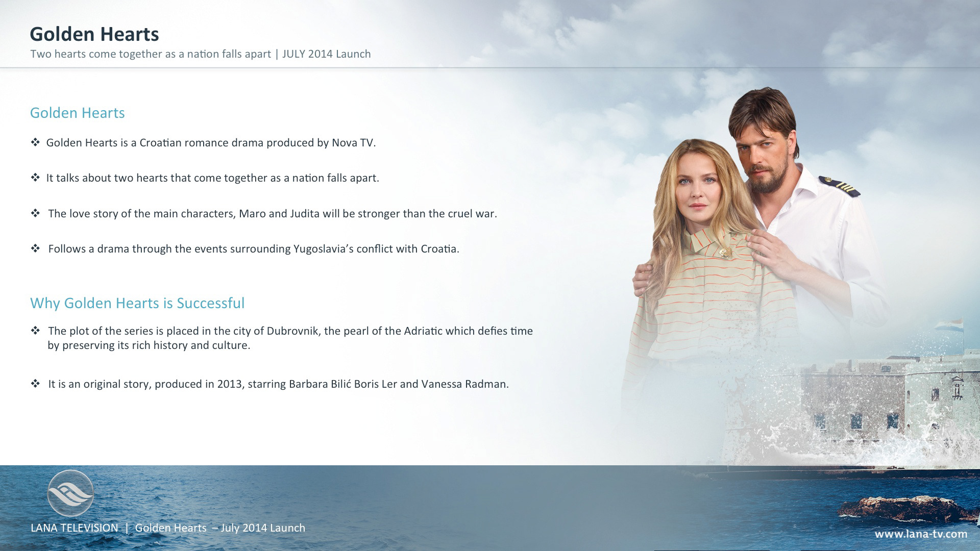Viewport: 980px width, 551px height.
Task: Click the flag above the stone fortress
Action: [x=949, y=325]
